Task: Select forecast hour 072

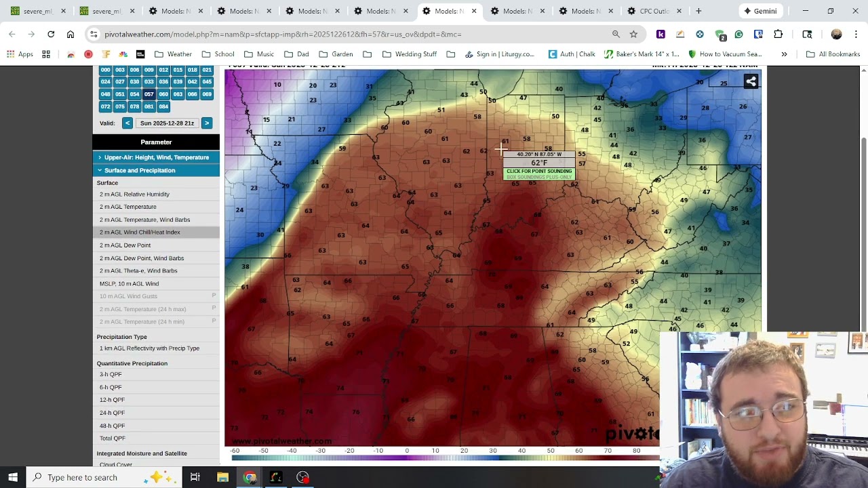Action: pos(105,106)
